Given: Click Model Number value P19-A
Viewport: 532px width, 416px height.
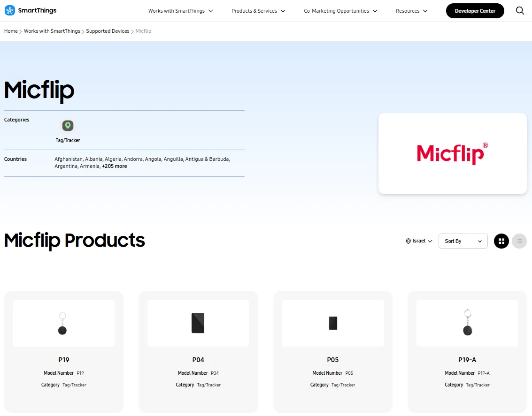Looking at the screenshot, I should click(x=484, y=373).
